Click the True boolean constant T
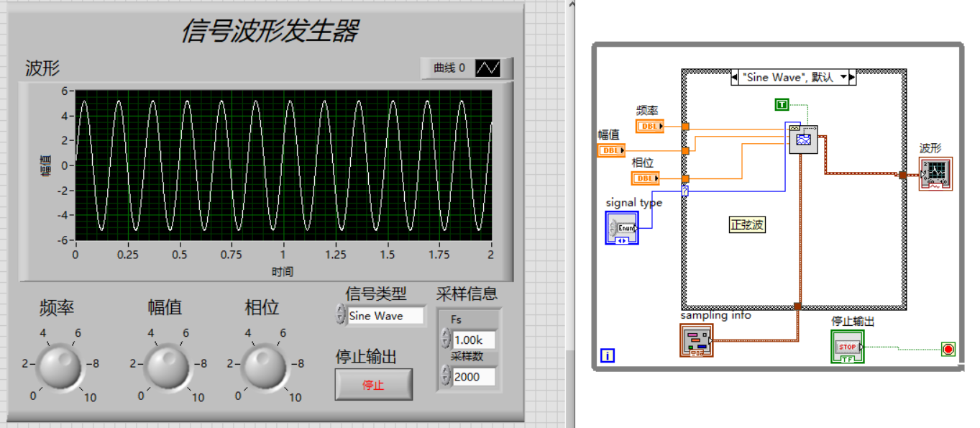This screenshot has width=980, height=428. pyautogui.click(x=782, y=105)
